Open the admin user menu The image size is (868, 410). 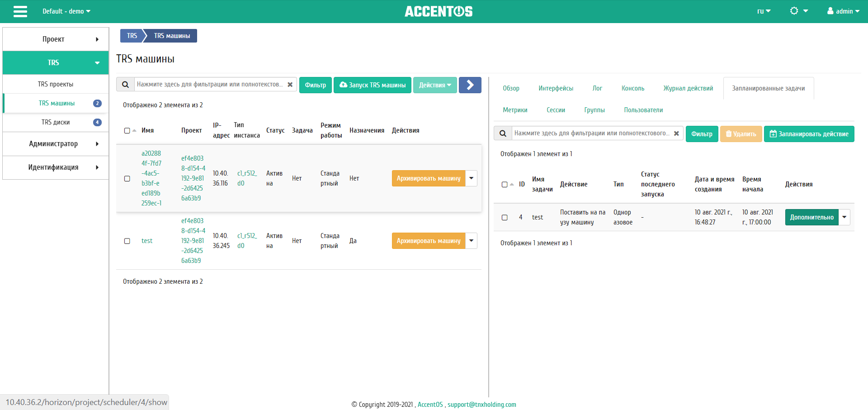843,11
